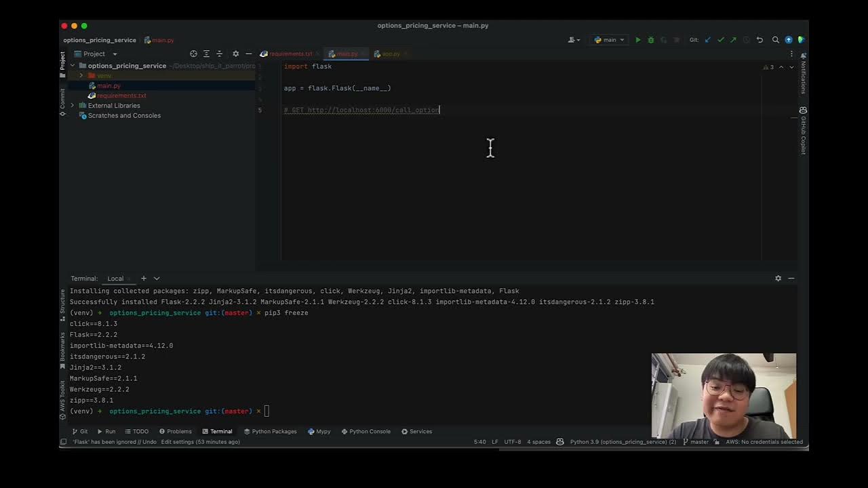868x488 pixels.
Task: Click the Rollback undo arrow icon
Action: point(759,40)
